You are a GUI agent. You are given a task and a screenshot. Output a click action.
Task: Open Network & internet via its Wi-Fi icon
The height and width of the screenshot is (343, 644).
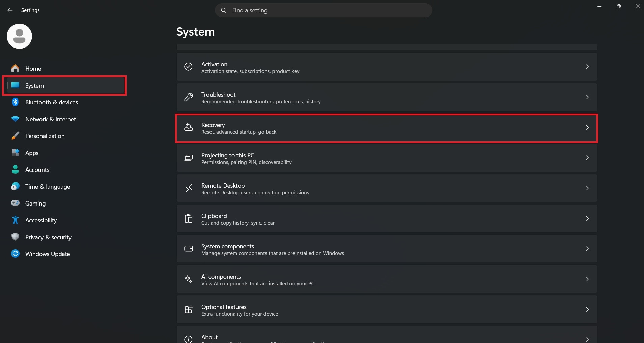pos(15,119)
